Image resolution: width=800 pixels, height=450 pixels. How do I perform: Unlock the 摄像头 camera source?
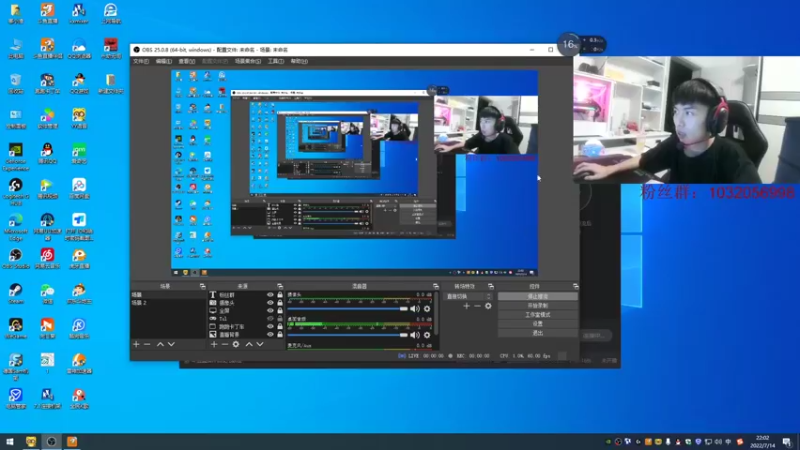pos(280,303)
